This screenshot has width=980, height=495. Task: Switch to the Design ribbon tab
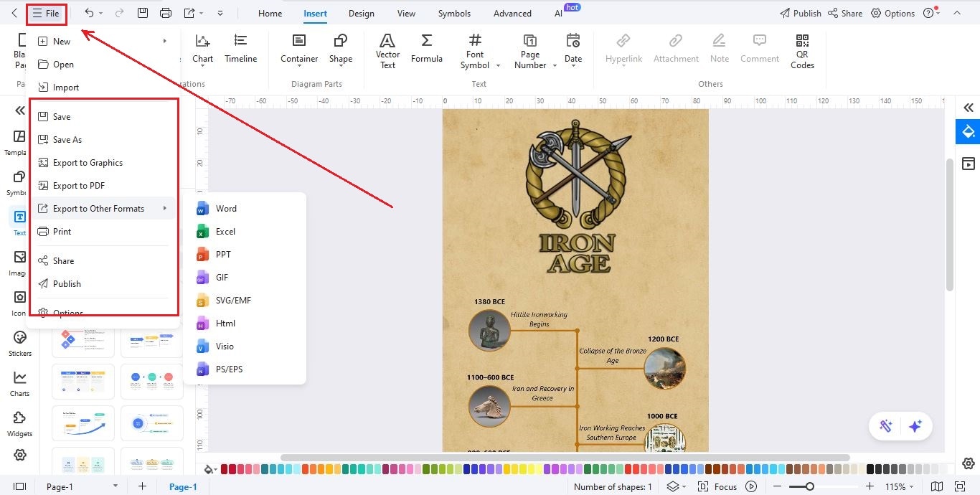pos(361,12)
